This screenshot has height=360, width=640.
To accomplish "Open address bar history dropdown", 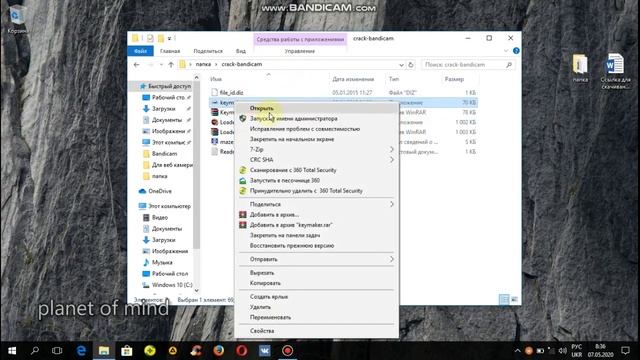I will [x=401, y=64].
